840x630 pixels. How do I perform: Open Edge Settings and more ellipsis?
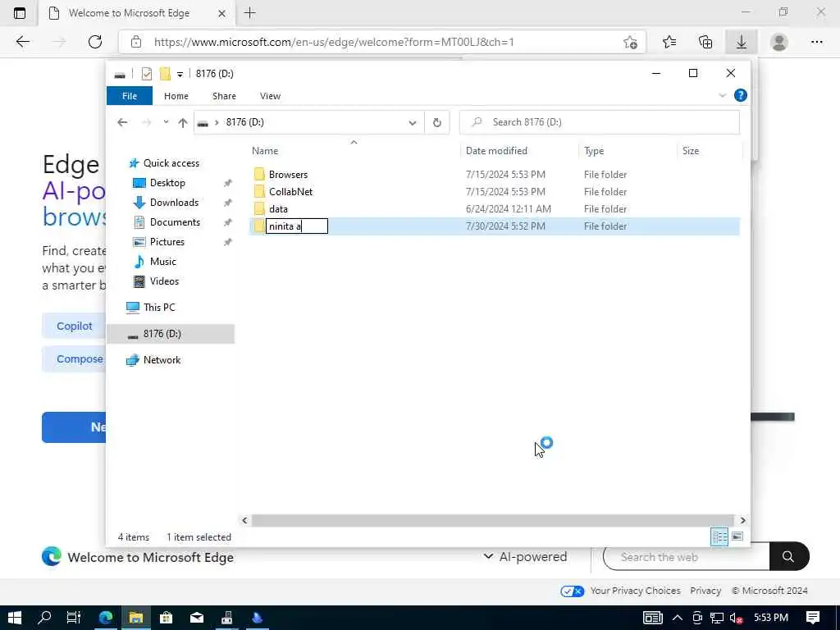click(816, 42)
